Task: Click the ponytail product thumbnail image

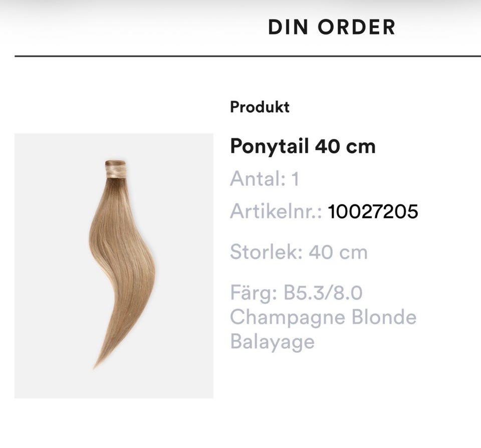Action: tap(114, 266)
